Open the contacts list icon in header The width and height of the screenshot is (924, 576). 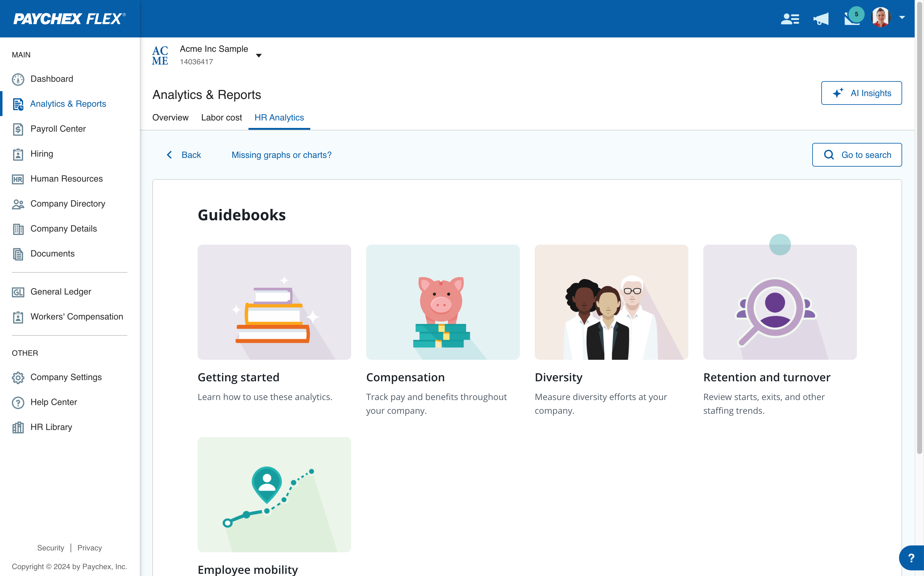[x=790, y=19]
